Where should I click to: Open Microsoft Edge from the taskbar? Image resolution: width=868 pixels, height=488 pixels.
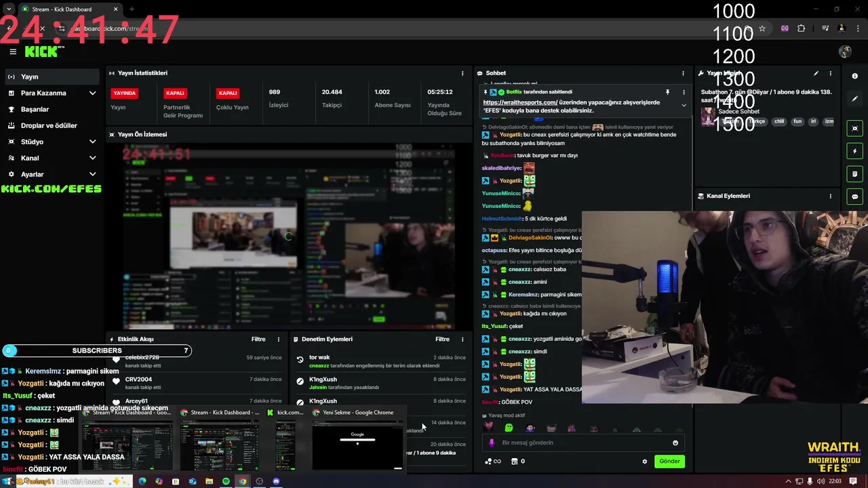(142, 481)
